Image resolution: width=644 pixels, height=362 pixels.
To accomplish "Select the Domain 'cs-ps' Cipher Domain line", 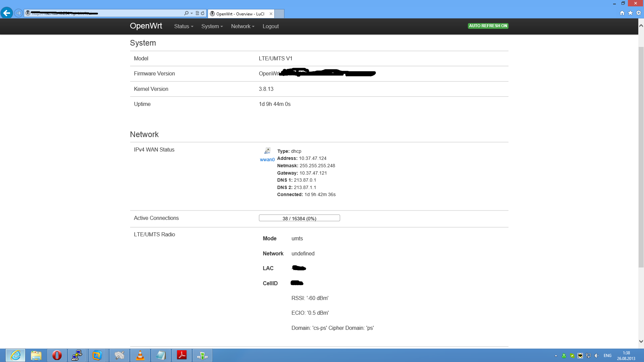I will [x=333, y=328].
